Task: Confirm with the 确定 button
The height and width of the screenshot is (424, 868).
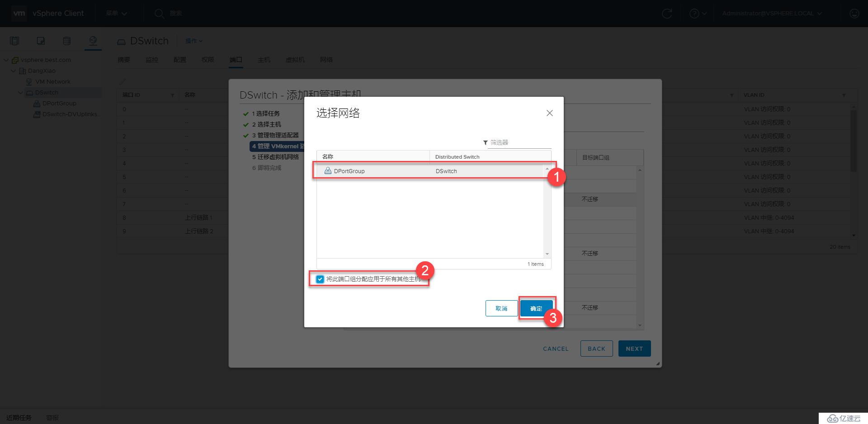Action: pyautogui.click(x=536, y=308)
